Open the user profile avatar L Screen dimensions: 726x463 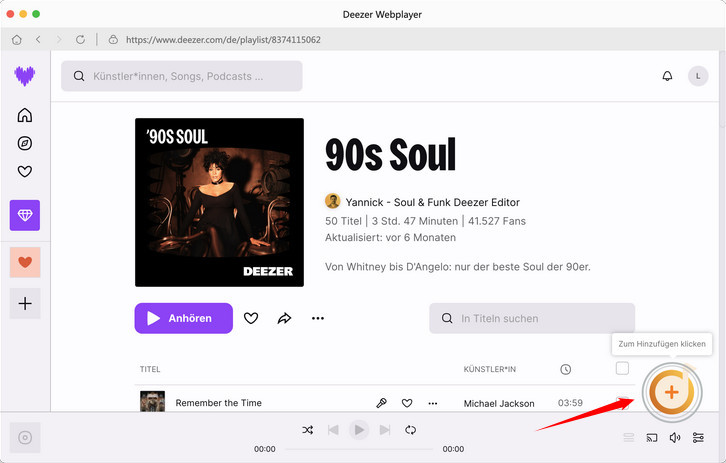pos(698,76)
